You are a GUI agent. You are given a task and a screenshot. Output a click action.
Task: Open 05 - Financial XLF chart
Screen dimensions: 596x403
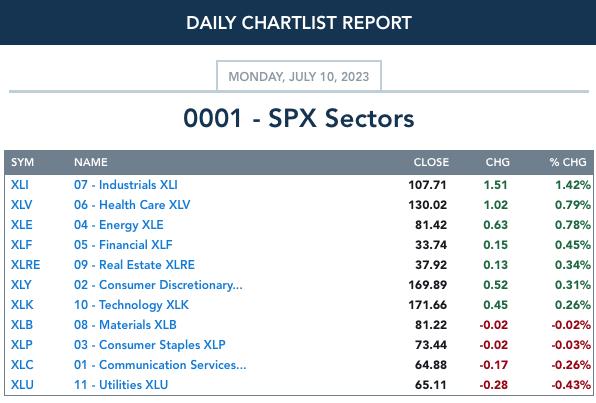coord(123,245)
